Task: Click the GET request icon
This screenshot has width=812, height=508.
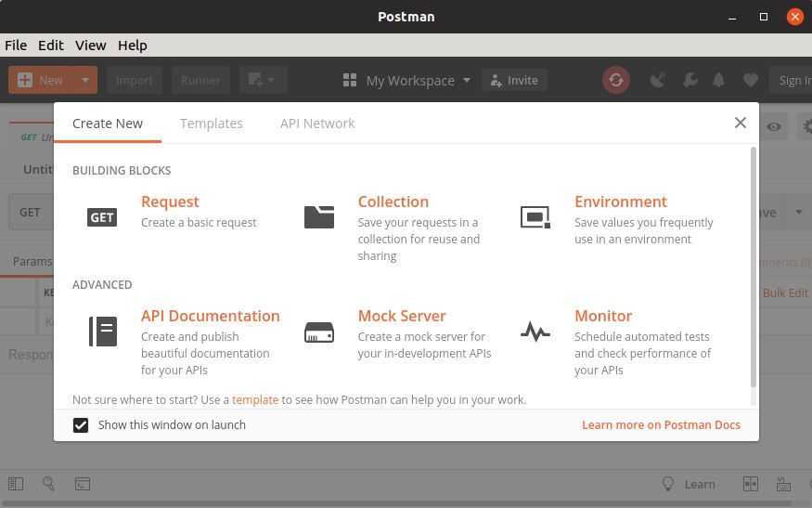Action: (x=102, y=217)
